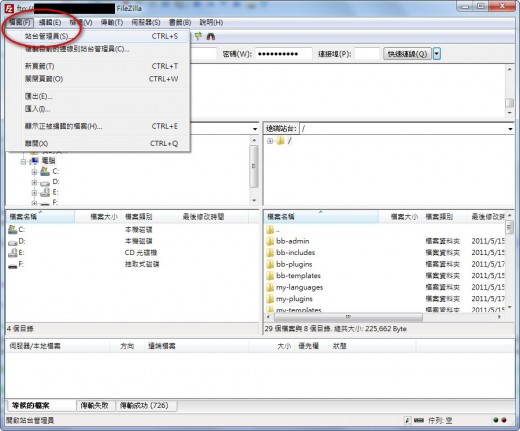This screenshot has width=520, height=431.
Task: Click the 密碼(W) password input field
Action: coord(283,54)
